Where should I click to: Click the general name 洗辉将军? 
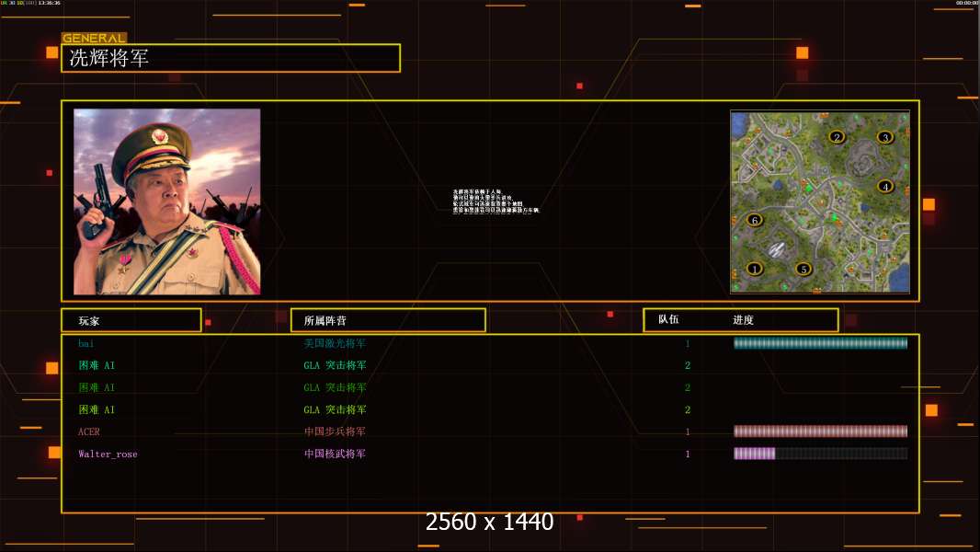[108, 58]
